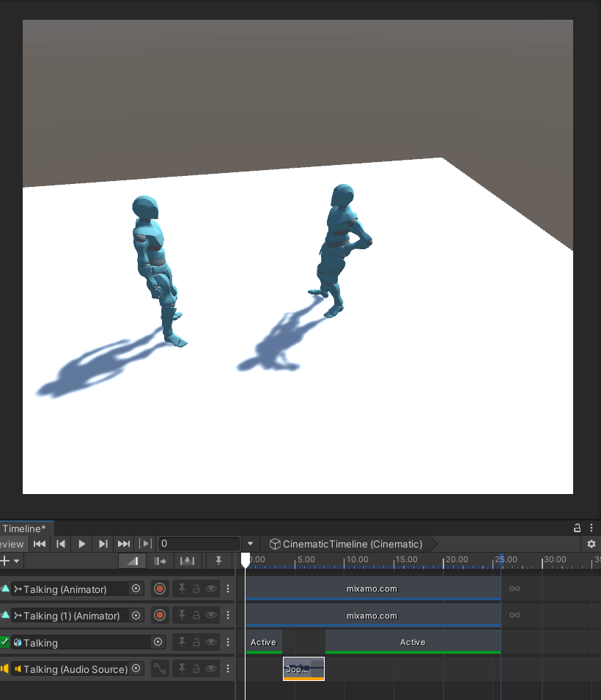This screenshot has width=601, height=700.
Task: Toggle the play range mode icon
Action: [x=146, y=544]
